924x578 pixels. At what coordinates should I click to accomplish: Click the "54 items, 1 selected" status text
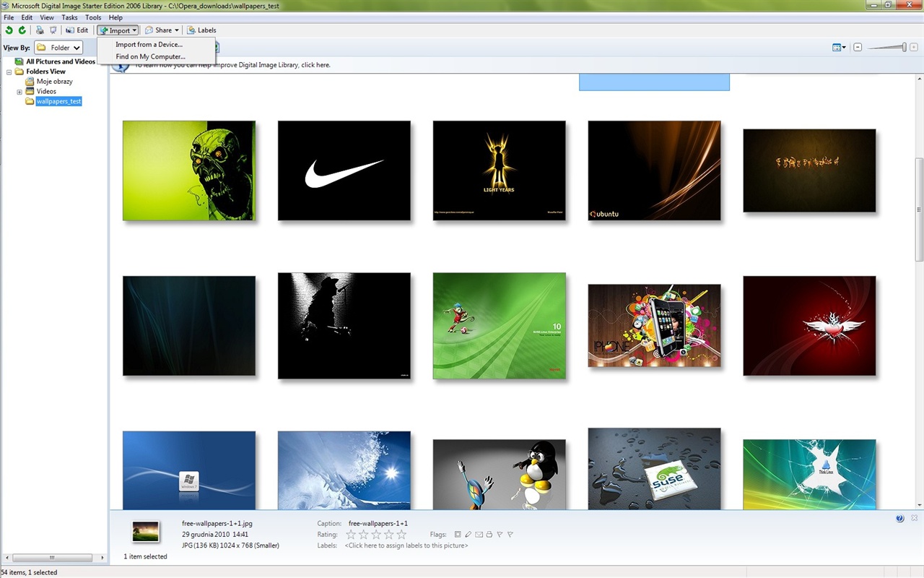29,572
